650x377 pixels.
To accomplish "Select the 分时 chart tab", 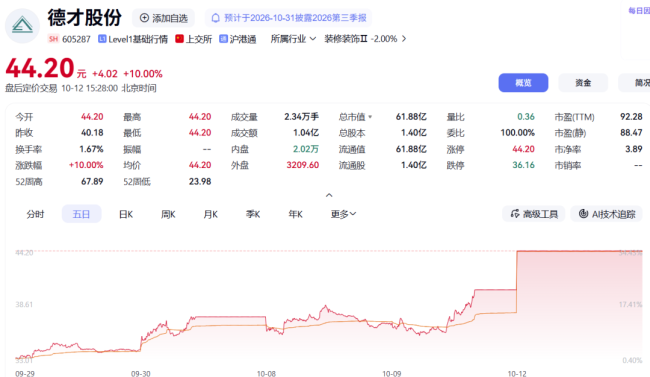I will click(x=35, y=214).
